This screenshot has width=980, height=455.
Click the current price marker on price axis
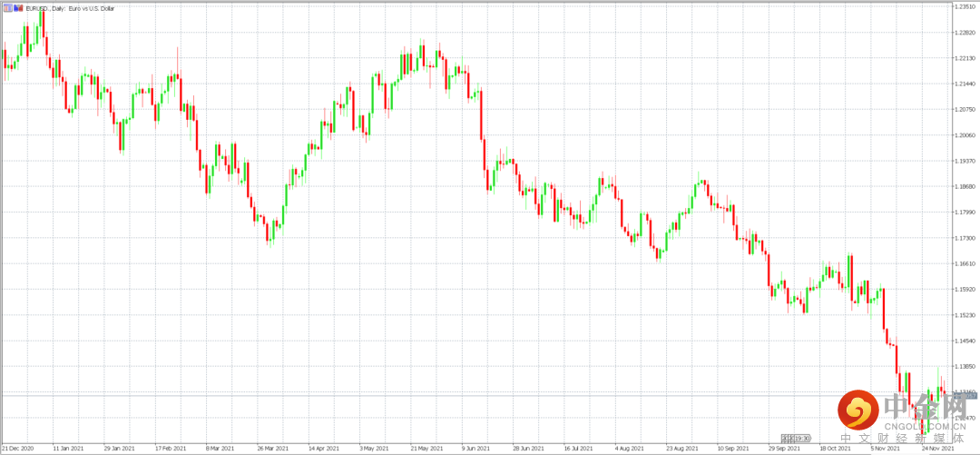(965, 396)
